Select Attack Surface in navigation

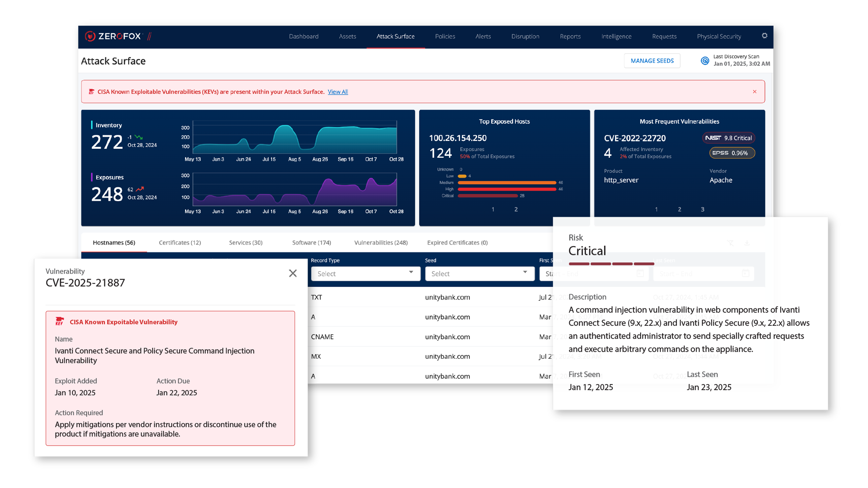(395, 36)
